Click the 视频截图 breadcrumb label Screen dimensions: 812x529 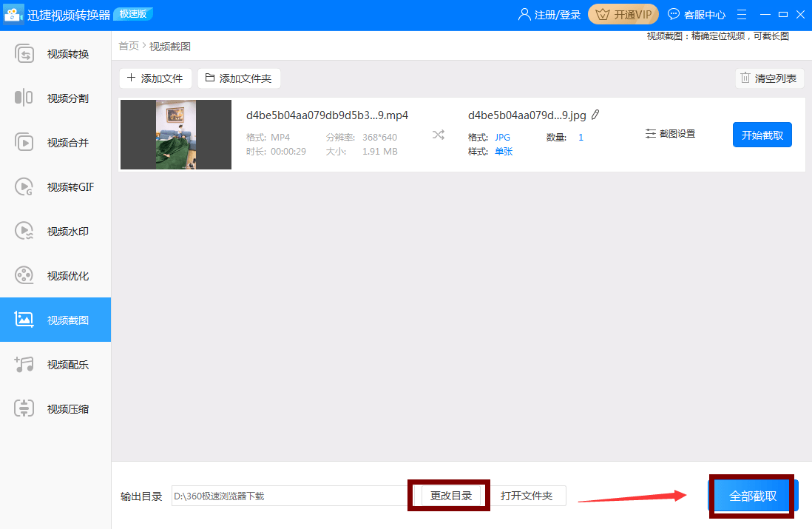(170, 46)
